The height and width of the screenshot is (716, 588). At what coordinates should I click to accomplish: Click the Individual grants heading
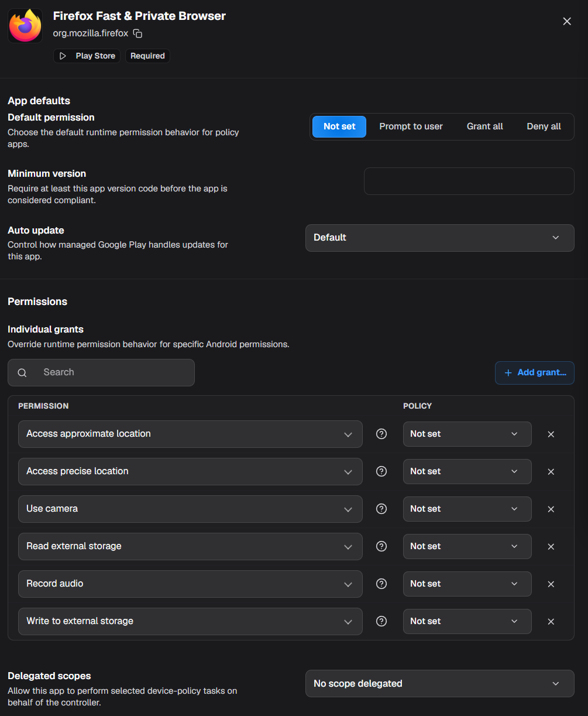(x=46, y=329)
